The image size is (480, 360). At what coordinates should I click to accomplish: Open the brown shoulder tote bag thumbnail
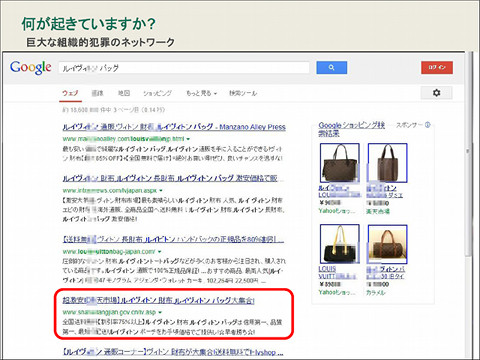tap(340, 163)
